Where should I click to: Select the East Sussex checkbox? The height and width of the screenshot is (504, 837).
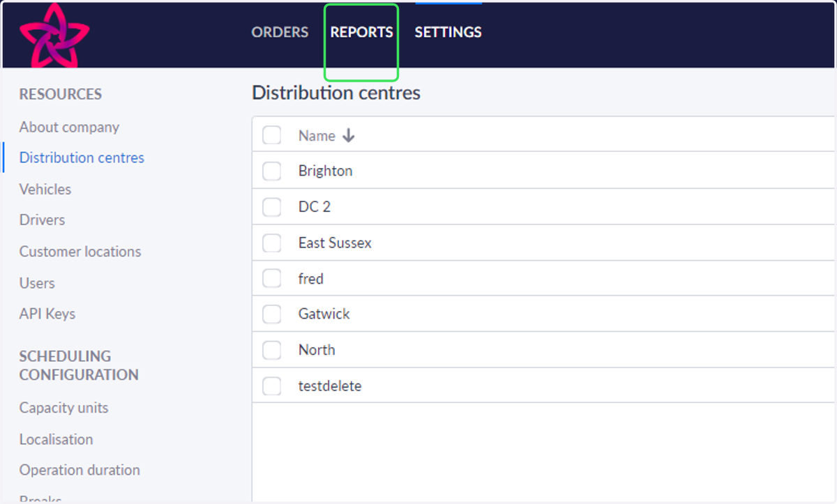(x=272, y=243)
